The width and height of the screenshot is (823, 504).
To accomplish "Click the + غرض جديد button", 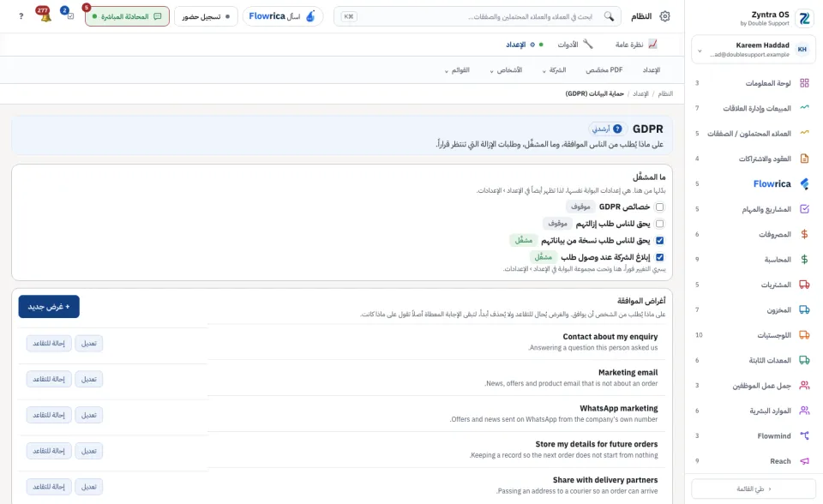I will tap(49, 307).
